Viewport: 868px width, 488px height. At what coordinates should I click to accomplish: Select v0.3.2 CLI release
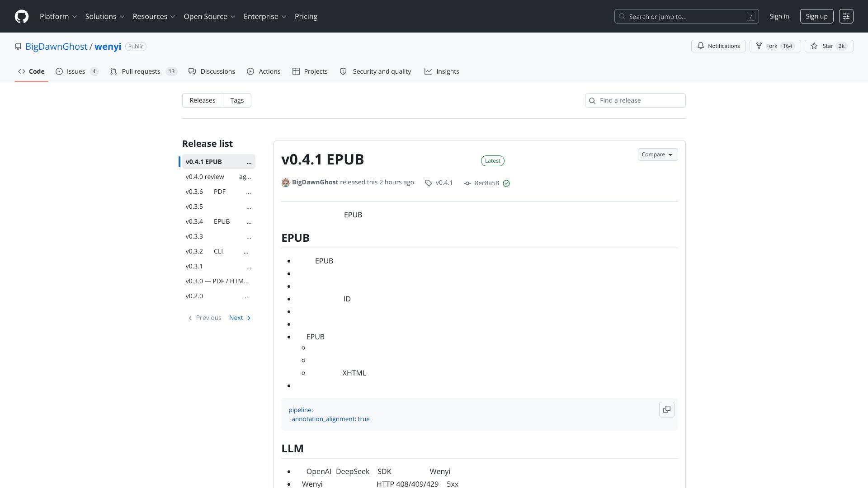[x=219, y=251]
